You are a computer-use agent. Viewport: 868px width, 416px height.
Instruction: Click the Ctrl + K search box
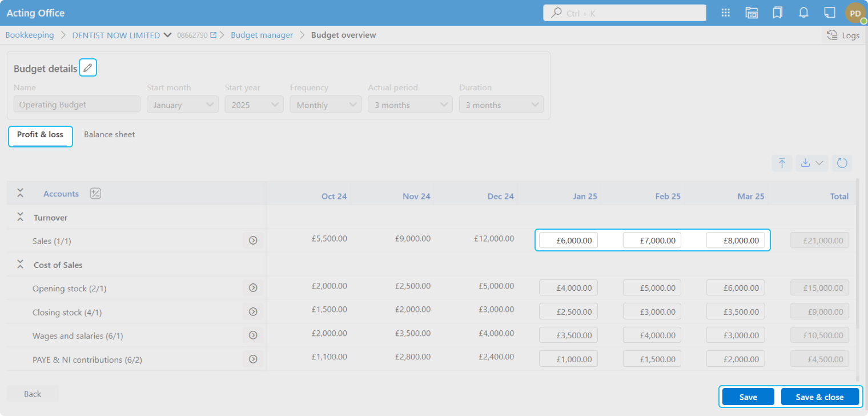pos(624,13)
